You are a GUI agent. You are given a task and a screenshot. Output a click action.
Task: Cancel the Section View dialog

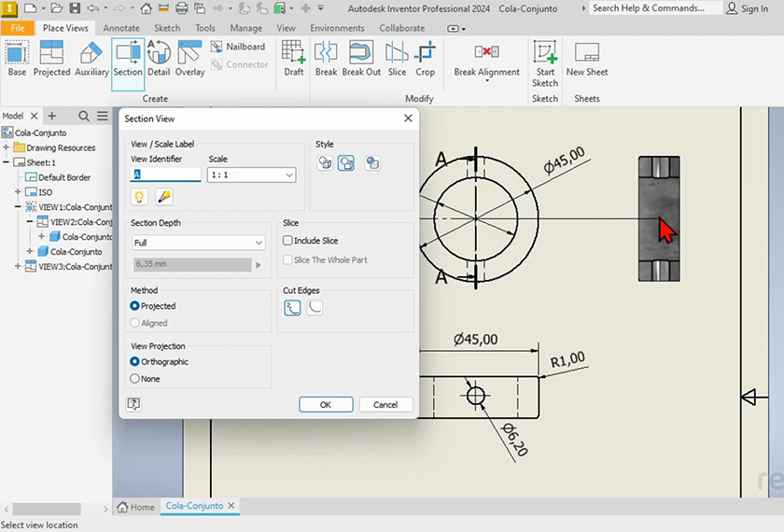click(385, 405)
